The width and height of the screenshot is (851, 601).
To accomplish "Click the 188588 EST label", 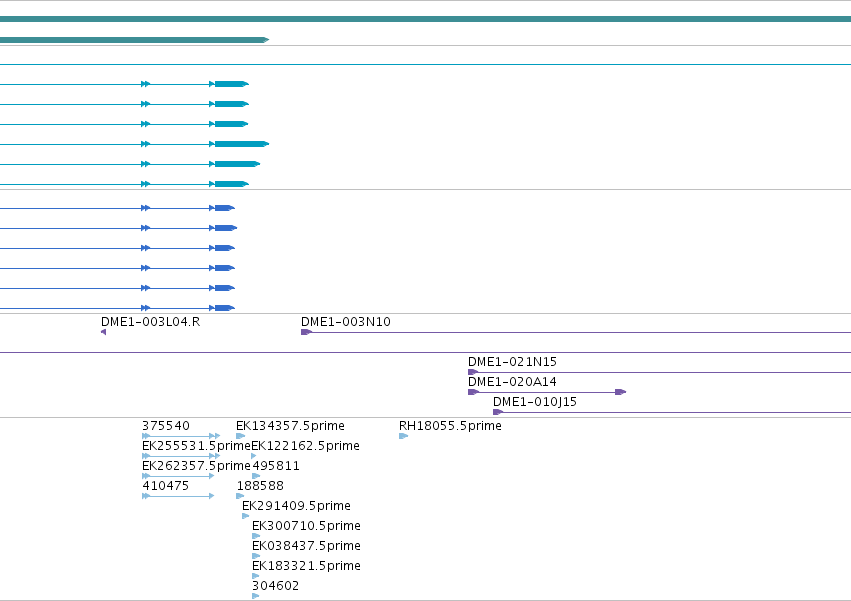I will pyautogui.click(x=260, y=485).
